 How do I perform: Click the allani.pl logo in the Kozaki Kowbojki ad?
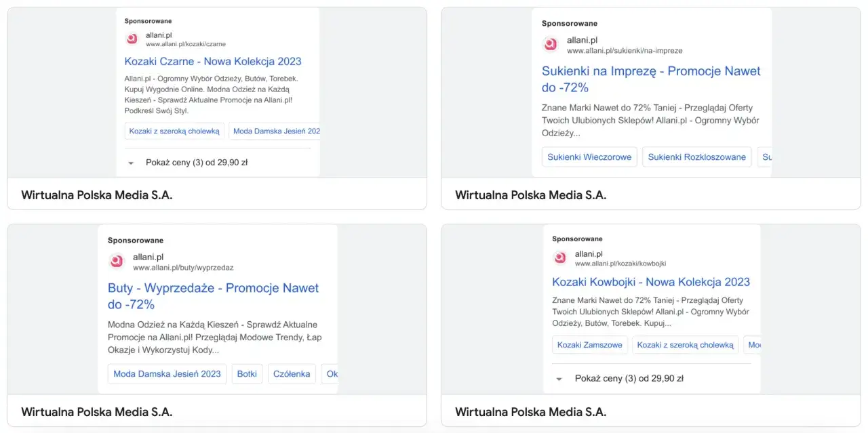pos(559,257)
